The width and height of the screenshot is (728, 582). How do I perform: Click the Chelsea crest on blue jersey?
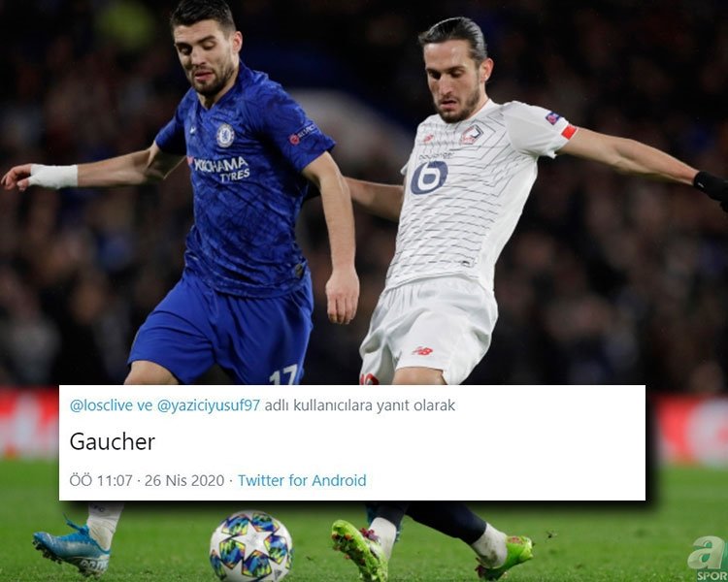[x=225, y=135]
